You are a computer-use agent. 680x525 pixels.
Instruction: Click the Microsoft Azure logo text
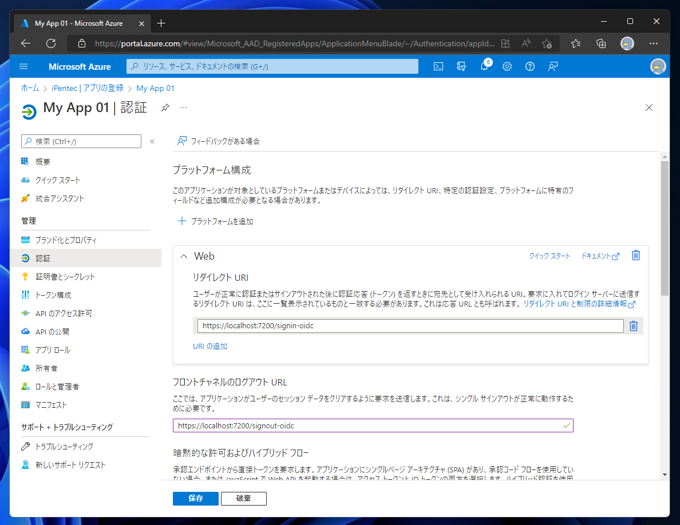[79, 66]
